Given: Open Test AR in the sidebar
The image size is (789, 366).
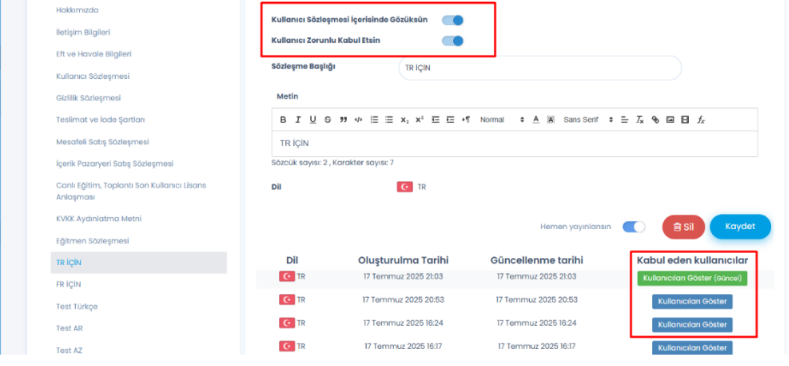Looking at the screenshot, I should [x=69, y=328].
